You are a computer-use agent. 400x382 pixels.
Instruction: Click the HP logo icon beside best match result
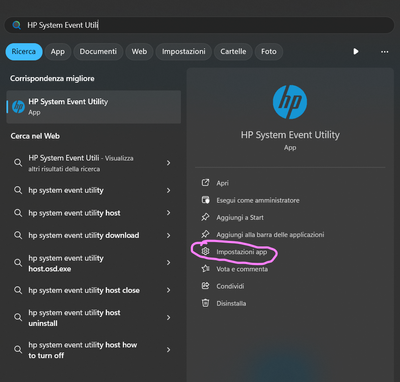pos(18,107)
